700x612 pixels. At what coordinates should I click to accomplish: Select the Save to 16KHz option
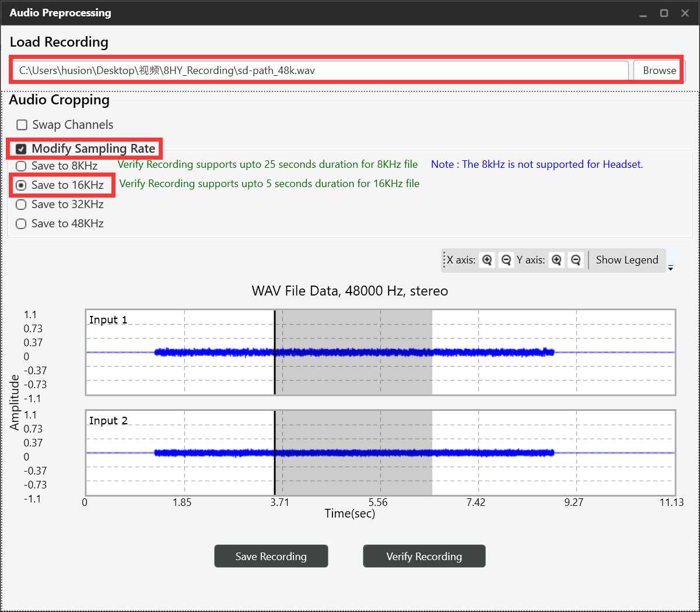(x=21, y=185)
